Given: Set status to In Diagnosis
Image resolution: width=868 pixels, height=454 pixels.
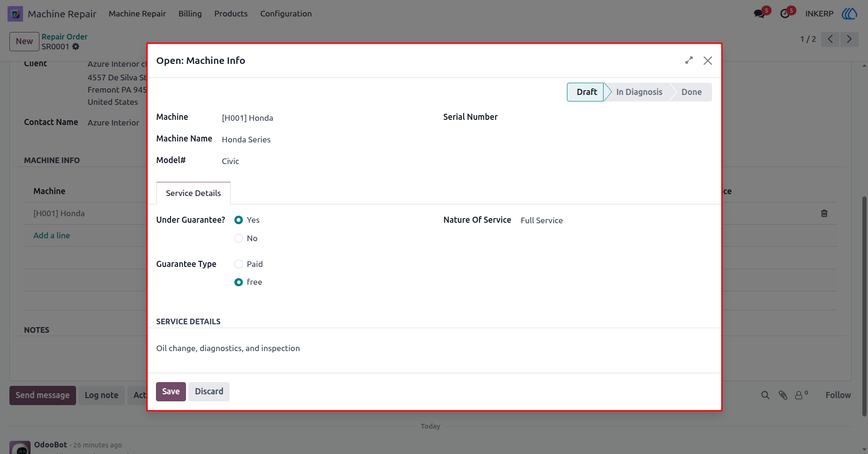Looking at the screenshot, I should 639,92.
